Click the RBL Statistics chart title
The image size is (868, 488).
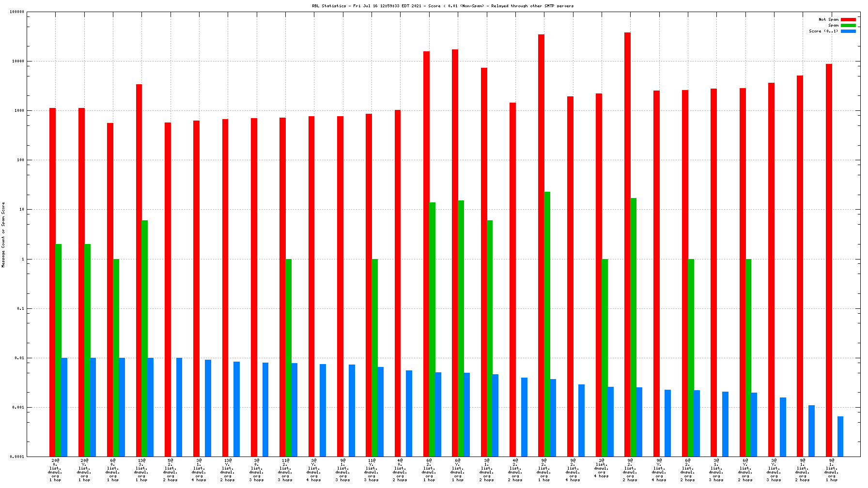click(442, 6)
